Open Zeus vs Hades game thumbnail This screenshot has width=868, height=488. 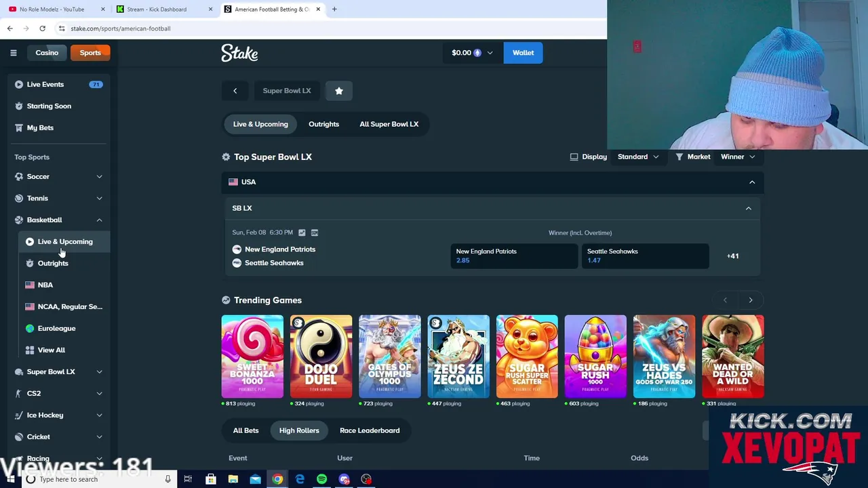click(x=664, y=357)
